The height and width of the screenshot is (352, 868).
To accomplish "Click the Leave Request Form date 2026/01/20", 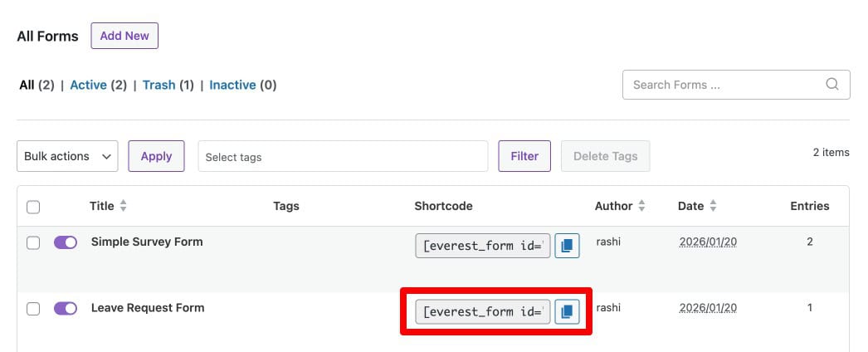I will click(708, 308).
